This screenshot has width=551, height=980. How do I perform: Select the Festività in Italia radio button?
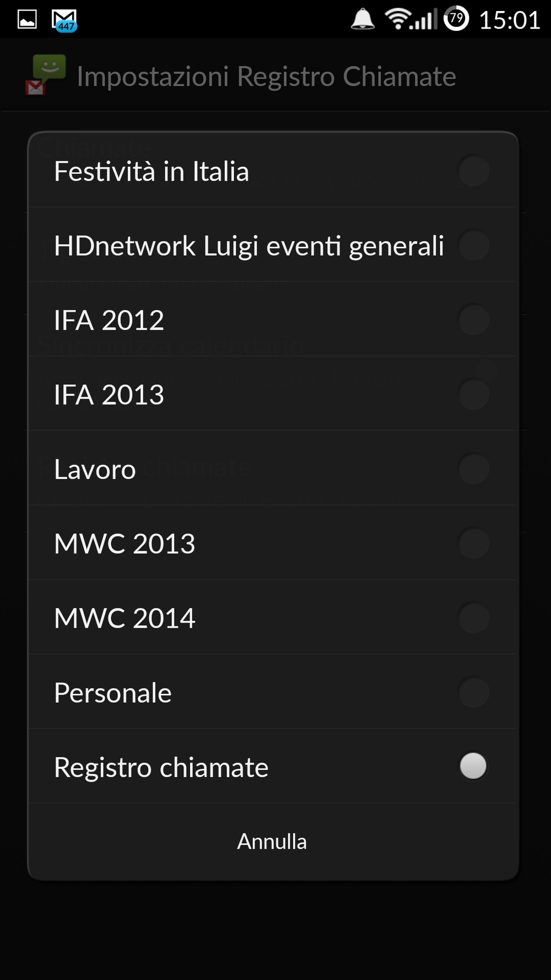point(473,171)
